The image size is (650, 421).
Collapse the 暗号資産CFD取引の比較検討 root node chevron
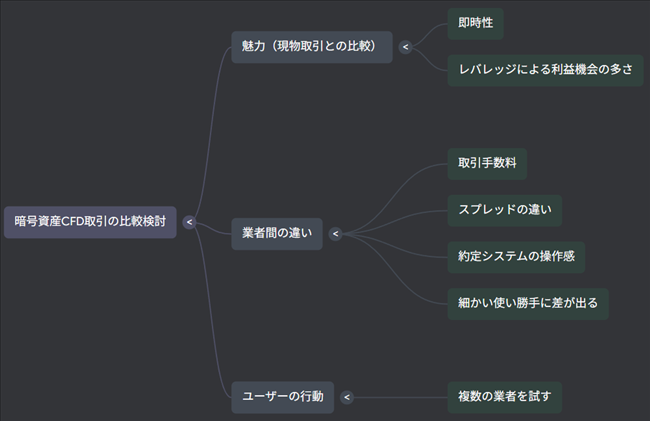pyautogui.click(x=189, y=222)
